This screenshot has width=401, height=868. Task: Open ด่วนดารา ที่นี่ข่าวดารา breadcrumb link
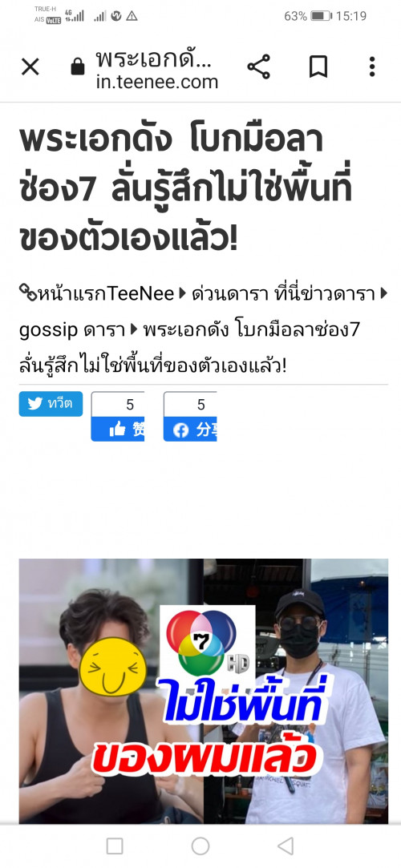tap(283, 294)
